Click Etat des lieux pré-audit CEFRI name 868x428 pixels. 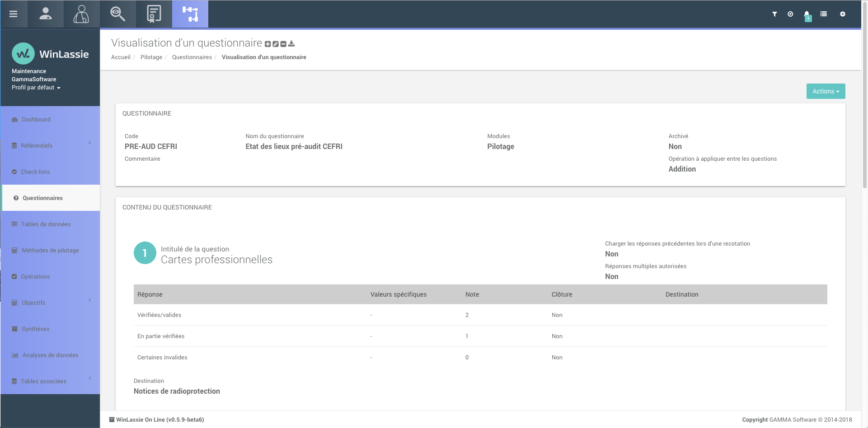coord(294,146)
